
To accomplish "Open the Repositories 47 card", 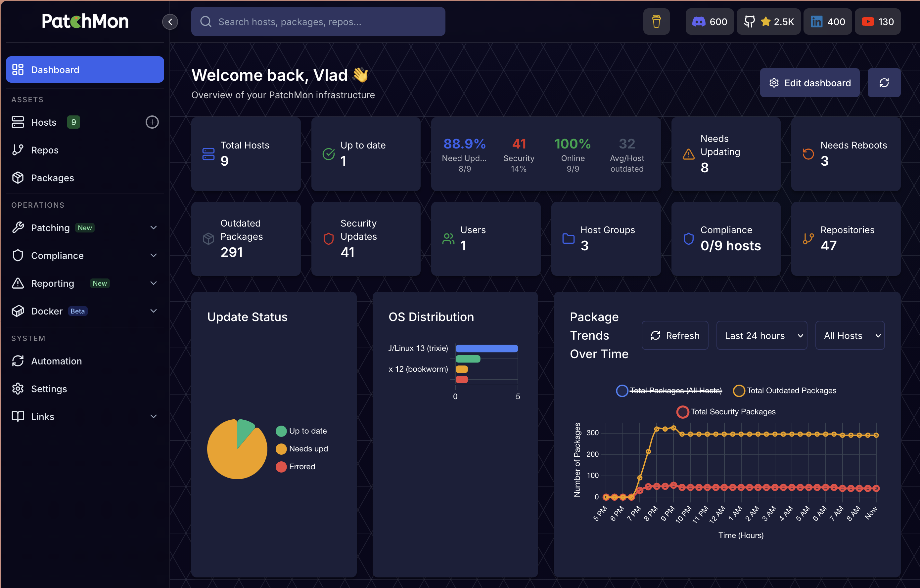I will 846,239.
